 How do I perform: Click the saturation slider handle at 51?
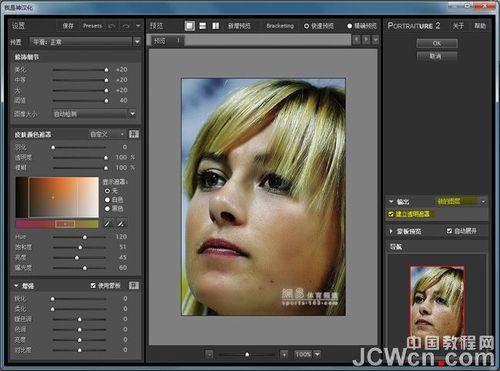pos(80,247)
